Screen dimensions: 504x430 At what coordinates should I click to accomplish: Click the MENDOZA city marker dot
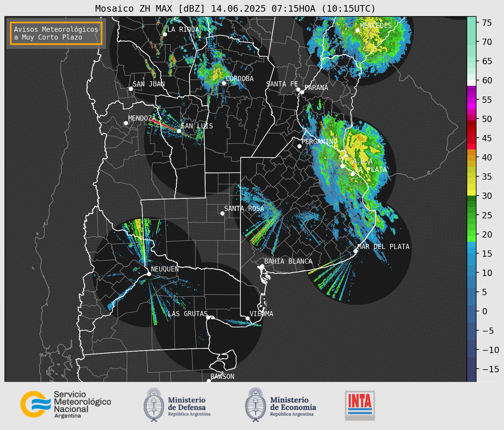pyautogui.click(x=126, y=123)
